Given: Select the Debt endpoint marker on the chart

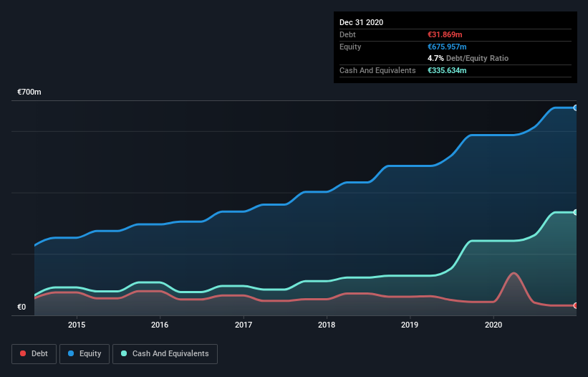Looking at the screenshot, I should (x=576, y=306).
